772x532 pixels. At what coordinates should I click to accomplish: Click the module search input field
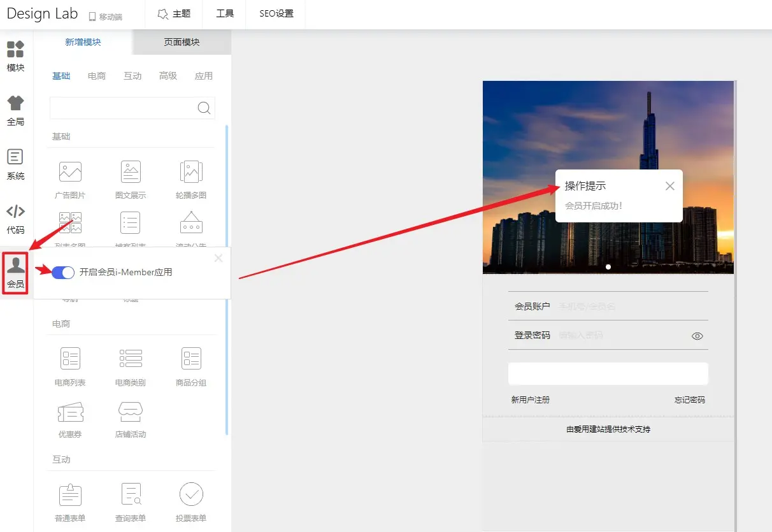coord(127,108)
